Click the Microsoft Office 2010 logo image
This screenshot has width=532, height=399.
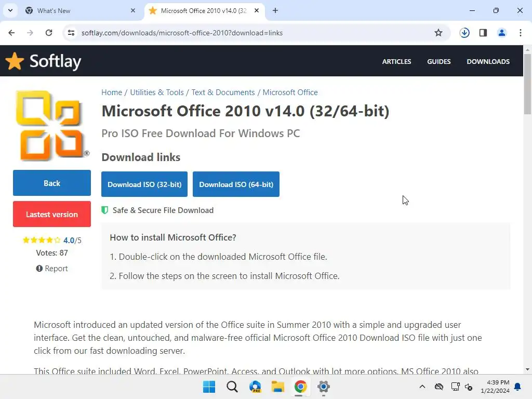tap(52, 125)
